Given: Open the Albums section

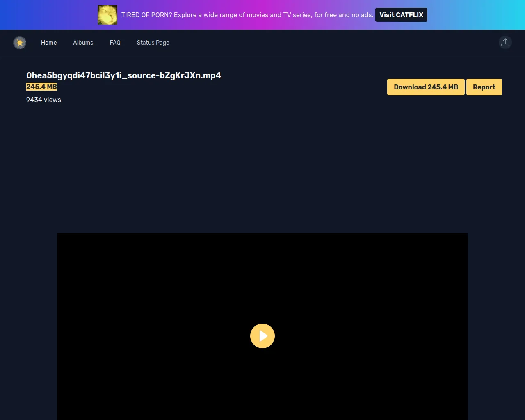Looking at the screenshot, I should tap(83, 43).
